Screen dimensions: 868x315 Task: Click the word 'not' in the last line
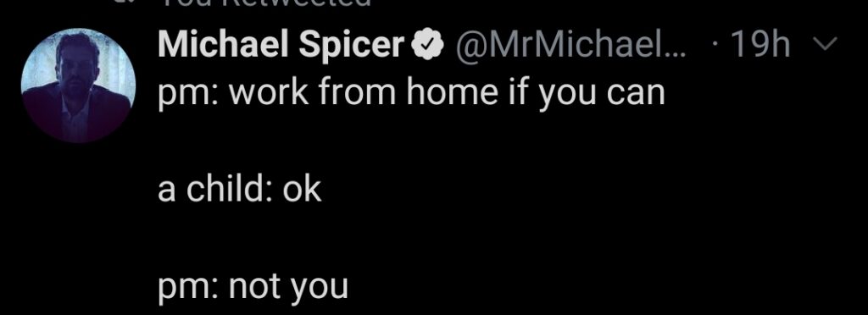[x=254, y=286]
